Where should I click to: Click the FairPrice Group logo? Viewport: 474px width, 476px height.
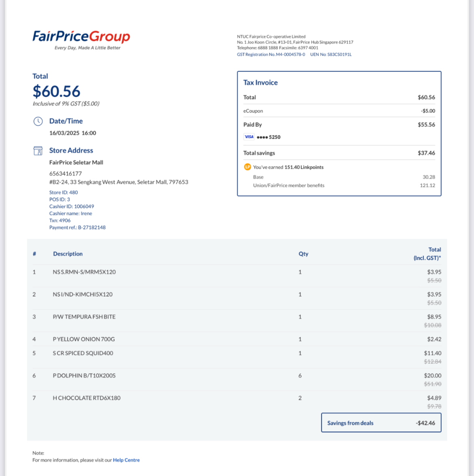[x=81, y=40]
